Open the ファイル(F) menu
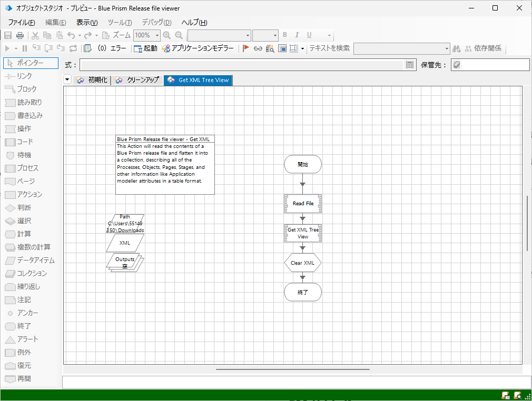The height and width of the screenshot is (401, 532). click(x=22, y=23)
